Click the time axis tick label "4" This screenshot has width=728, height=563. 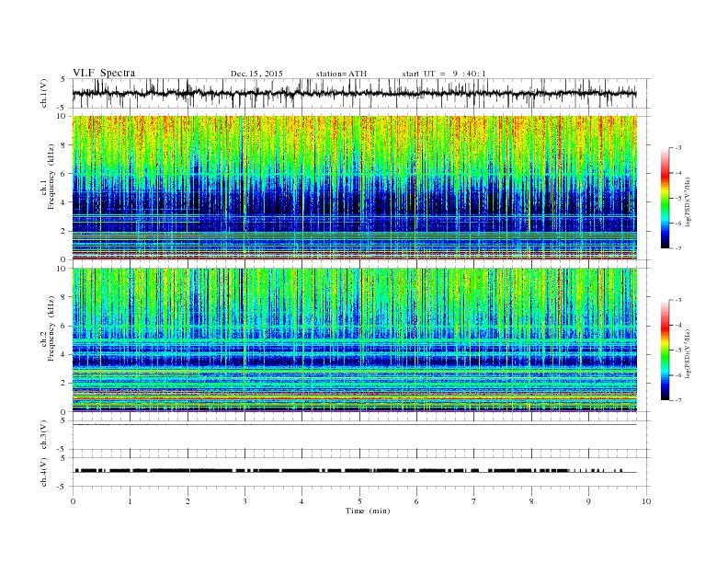(301, 501)
